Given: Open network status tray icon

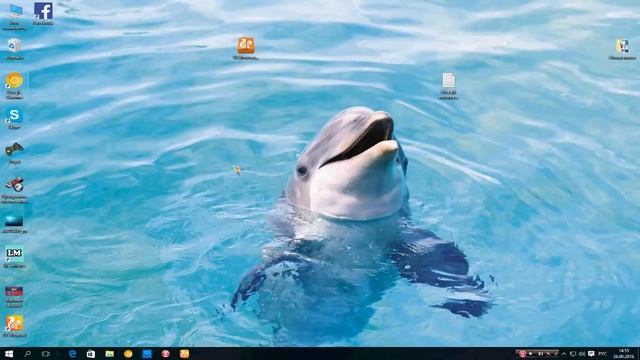Looking at the screenshot, I should 573,354.
